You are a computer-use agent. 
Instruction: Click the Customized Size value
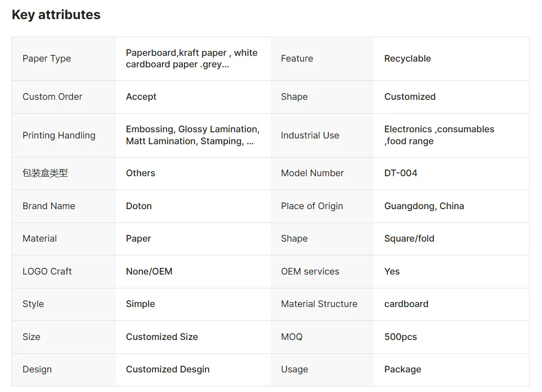(162, 337)
